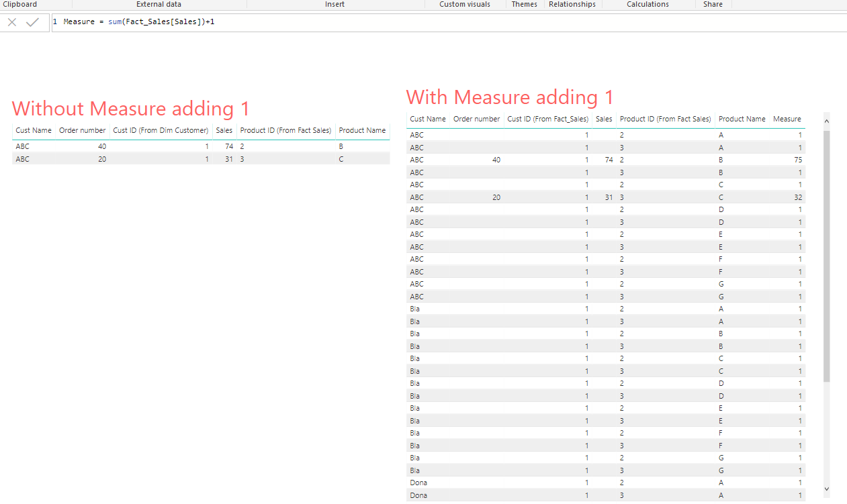Click into the Measure formula bar text

pyautogui.click(x=139, y=22)
